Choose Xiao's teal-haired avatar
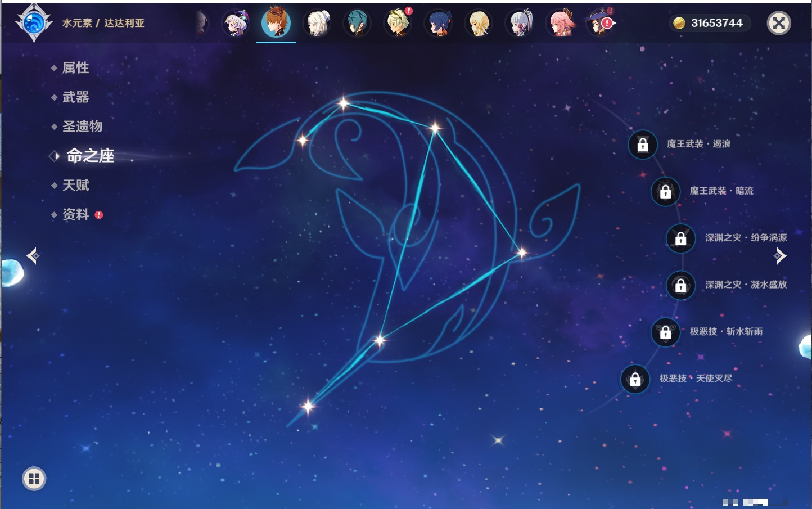The width and height of the screenshot is (812, 509). 357,24
